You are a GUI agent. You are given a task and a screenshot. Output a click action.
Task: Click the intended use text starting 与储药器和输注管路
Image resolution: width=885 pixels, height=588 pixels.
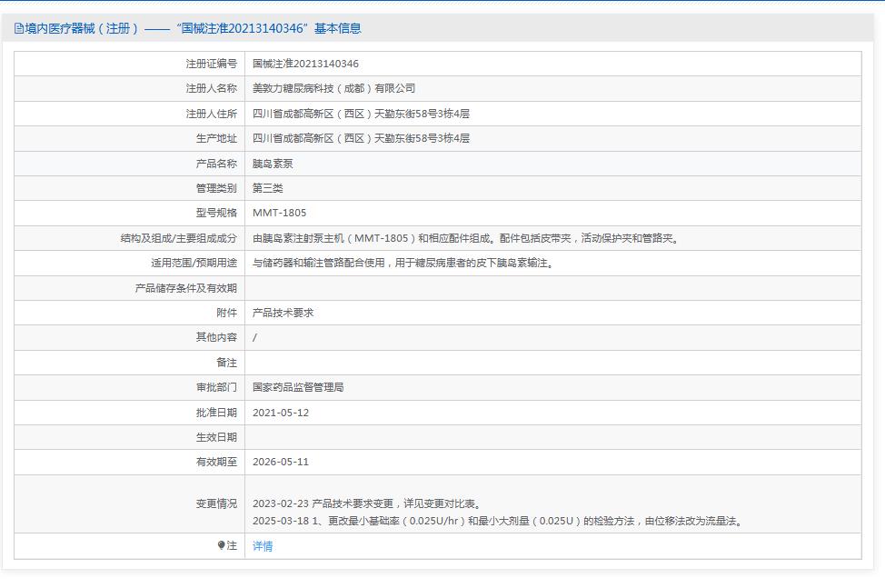pos(403,263)
